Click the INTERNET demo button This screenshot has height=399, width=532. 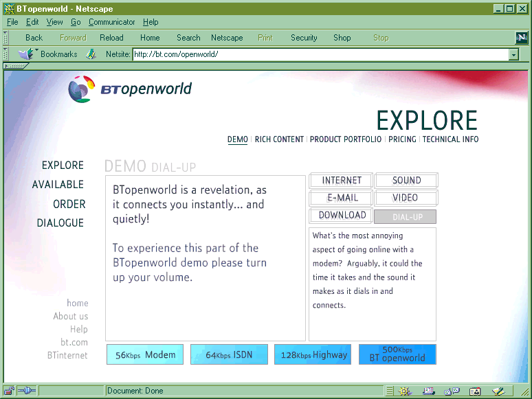point(341,181)
